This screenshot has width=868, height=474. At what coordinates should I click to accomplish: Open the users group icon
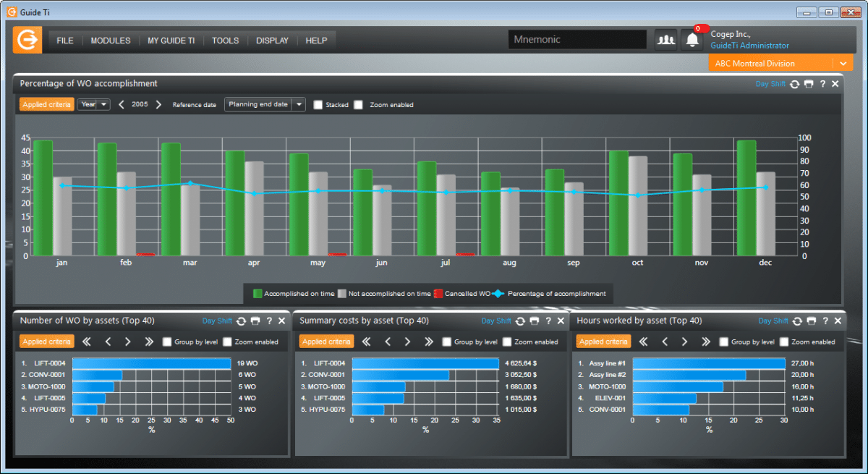click(x=665, y=40)
